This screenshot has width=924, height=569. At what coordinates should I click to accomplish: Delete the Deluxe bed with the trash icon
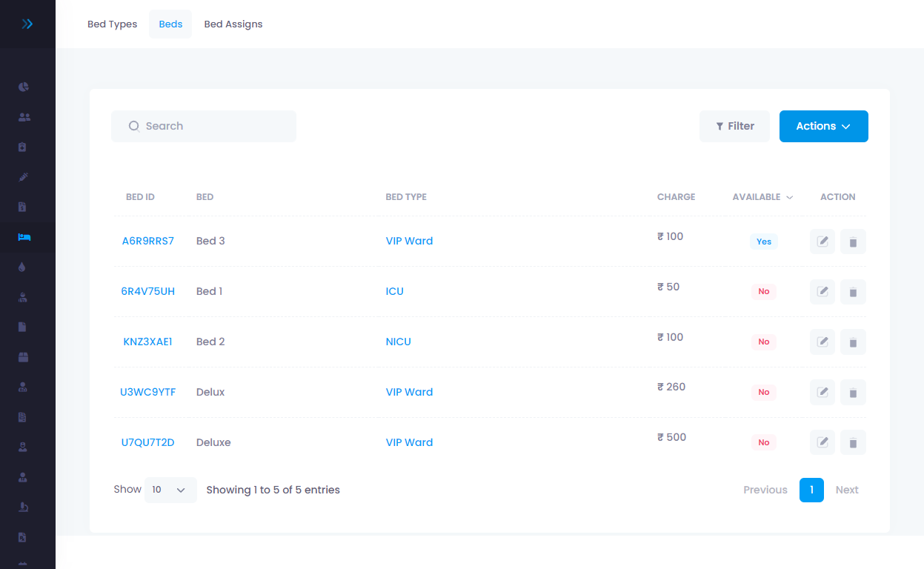[x=853, y=442]
